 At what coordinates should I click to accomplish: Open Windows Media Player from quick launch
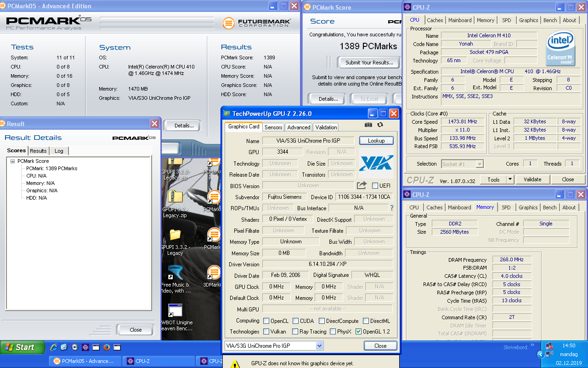(x=74, y=347)
